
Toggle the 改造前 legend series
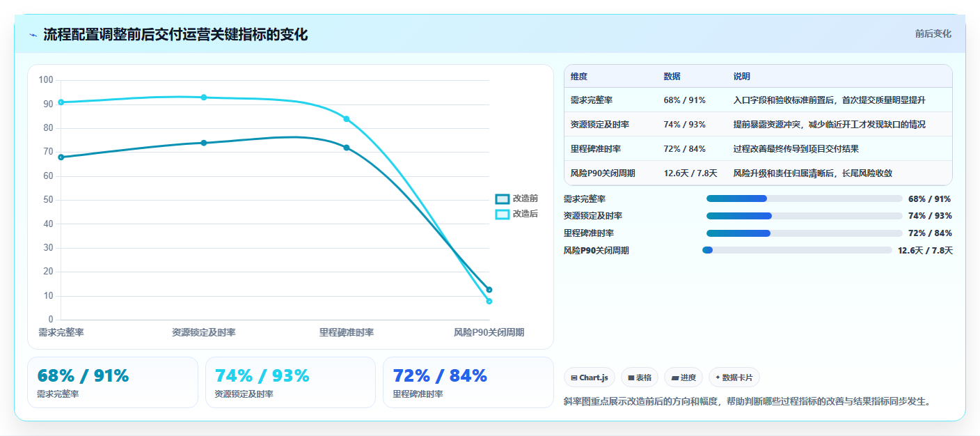click(x=516, y=198)
